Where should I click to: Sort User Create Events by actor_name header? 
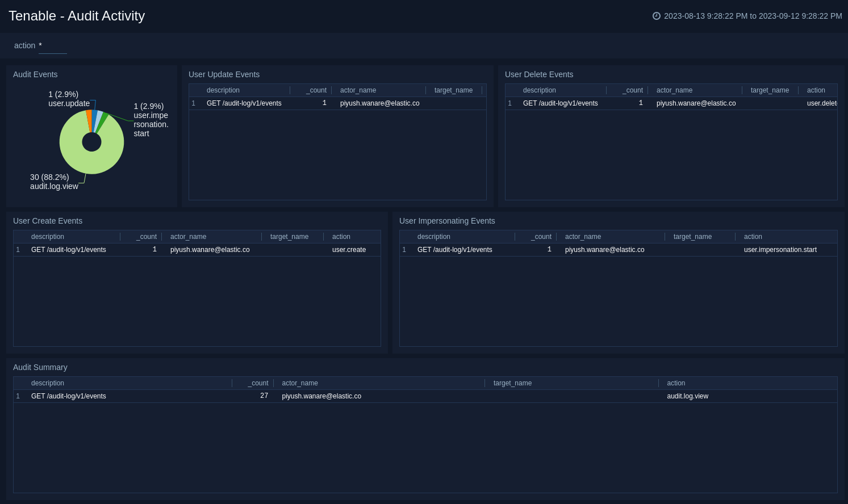point(188,237)
